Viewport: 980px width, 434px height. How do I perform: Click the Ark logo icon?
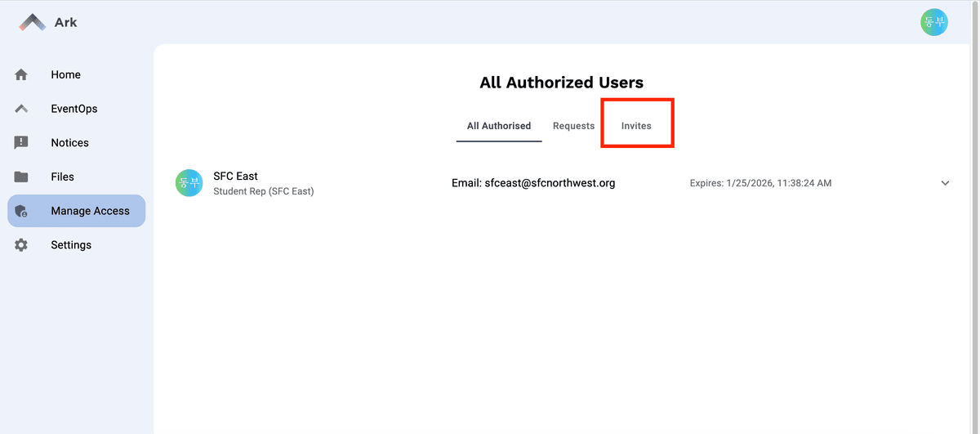click(x=33, y=22)
